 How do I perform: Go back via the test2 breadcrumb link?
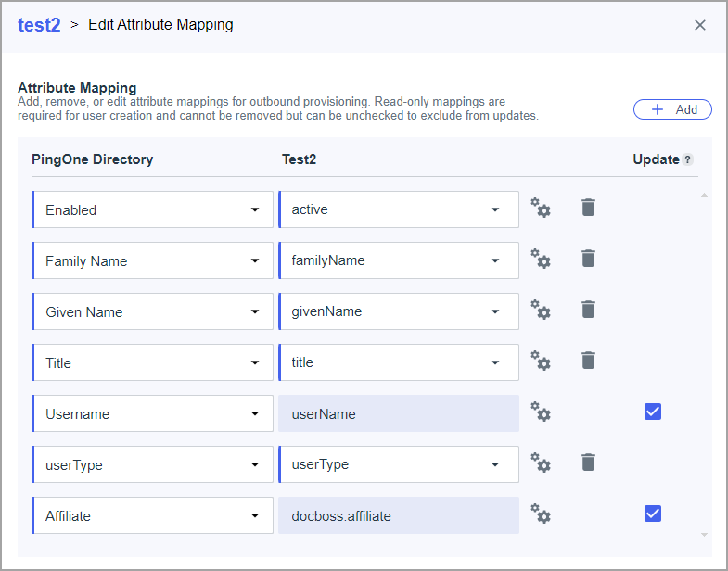pyautogui.click(x=39, y=25)
